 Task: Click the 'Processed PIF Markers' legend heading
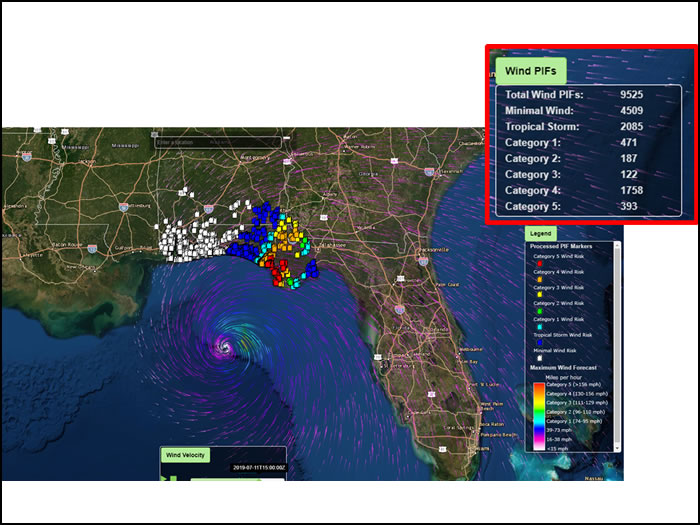click(561, 246)
